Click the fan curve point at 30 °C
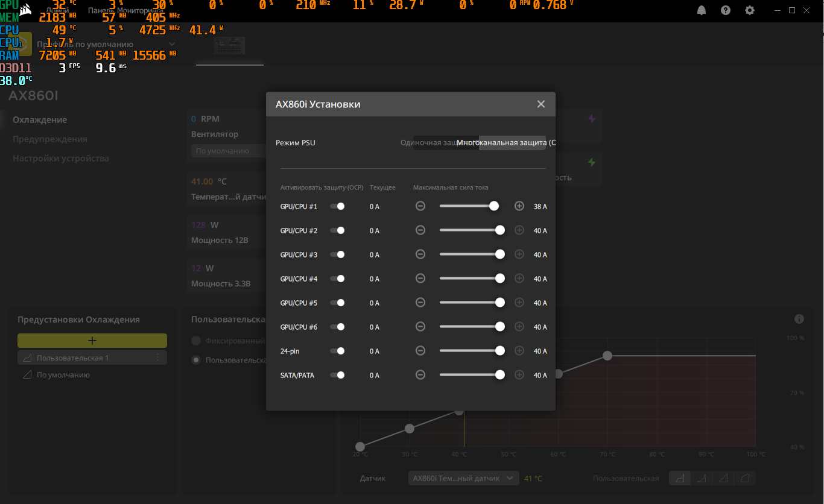 [410, 429]
